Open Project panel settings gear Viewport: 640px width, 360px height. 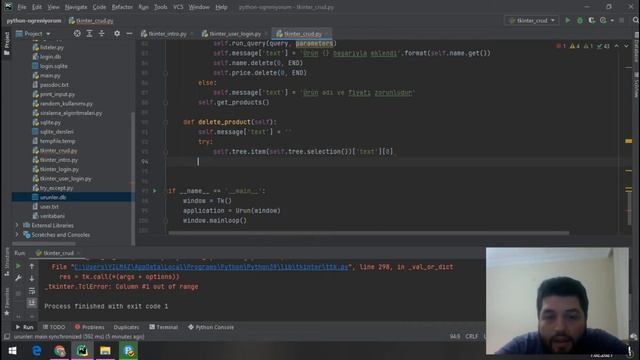[x=117, y=33]
